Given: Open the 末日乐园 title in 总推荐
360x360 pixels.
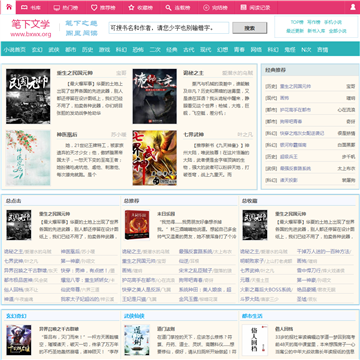Looking at the screenshot, I should tap(166, 214).
